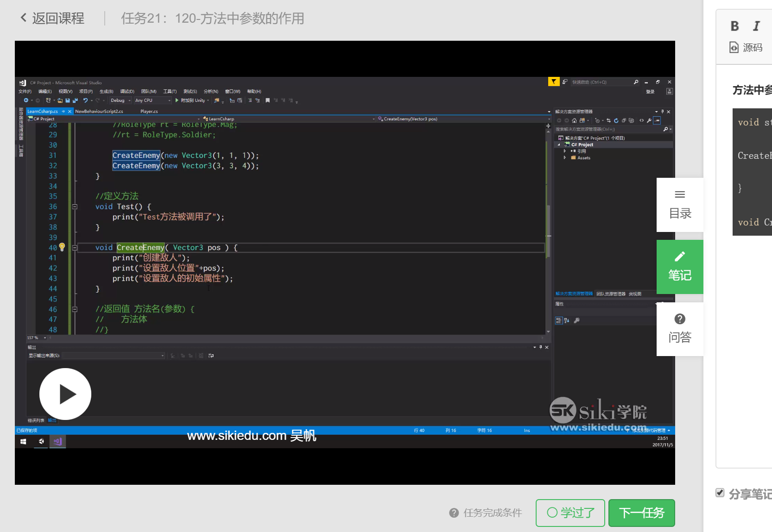
Task: Click 登录 sign-in in Visual Studio
Action: (650, 92)
